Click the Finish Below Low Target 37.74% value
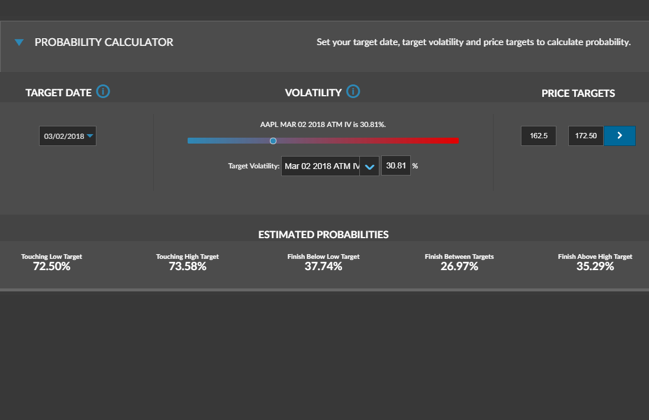Screen dimensions: 649x420 [x=323, y=267]
